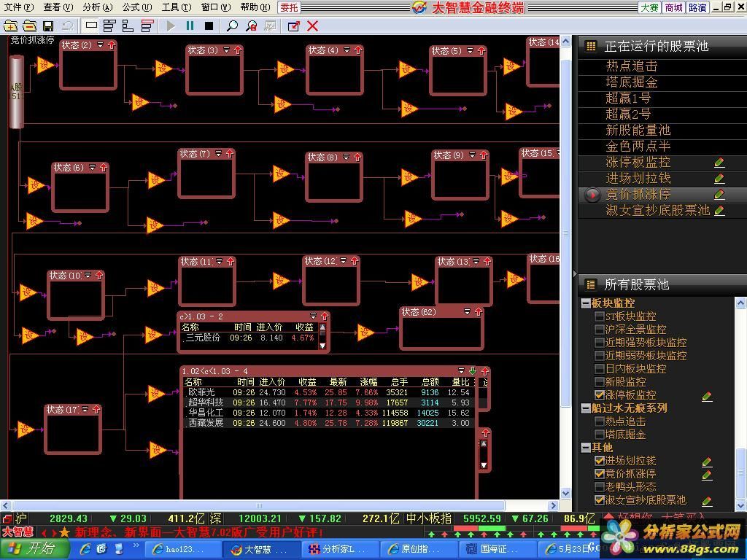Click the magnifier search icon in toolbar
This screenshot has width=747, height=560.
(x=232, y=26)
